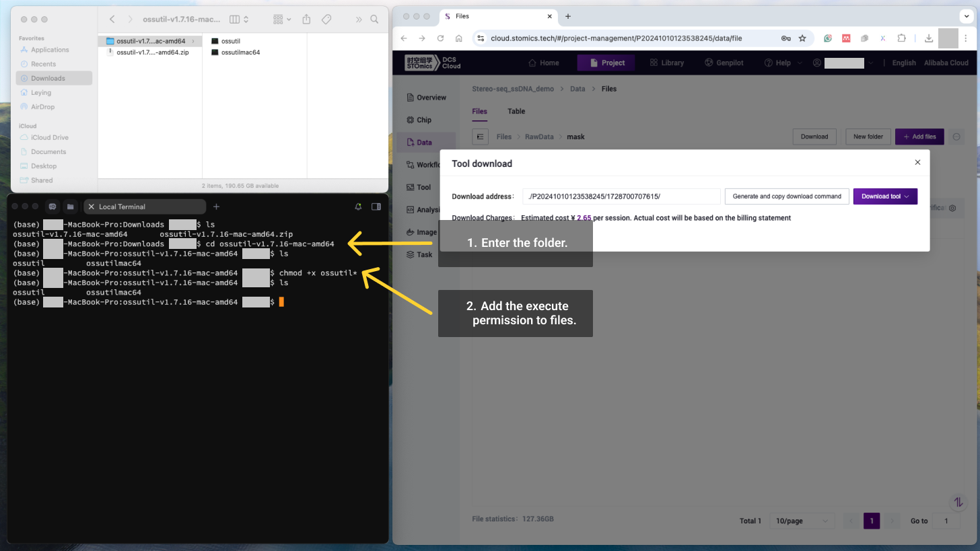Open the 10/page page size dropdown
The height and width of the screenshot is (551, 980).
[x=802, y=521]
